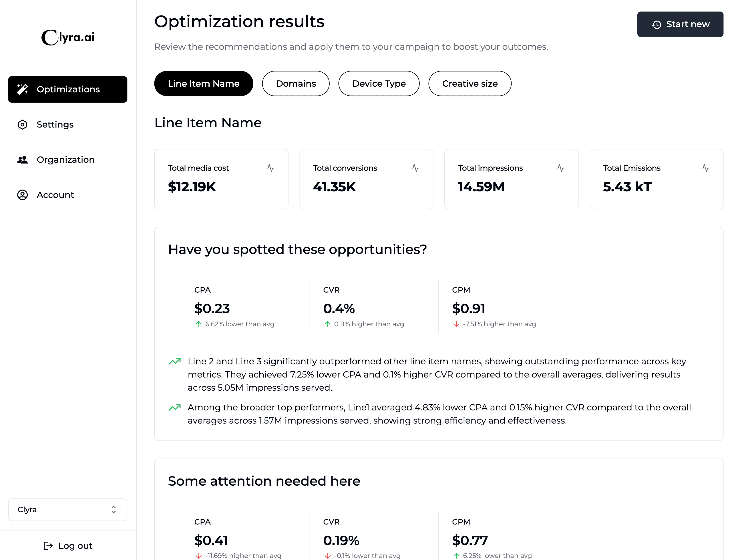Screen dimensions: 740x560
Task: Click the Clyra.ai logo
Action: click(68, 37)
